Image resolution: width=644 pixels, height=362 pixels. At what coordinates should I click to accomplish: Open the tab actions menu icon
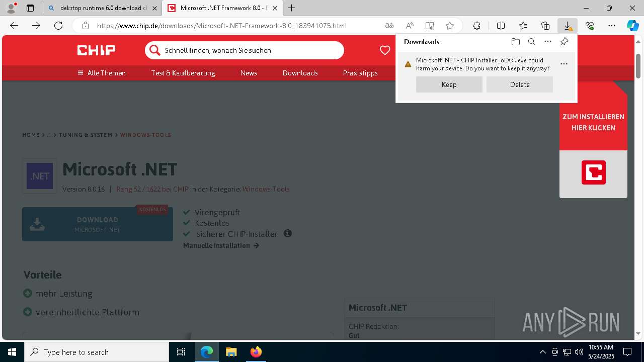[30, 8]
